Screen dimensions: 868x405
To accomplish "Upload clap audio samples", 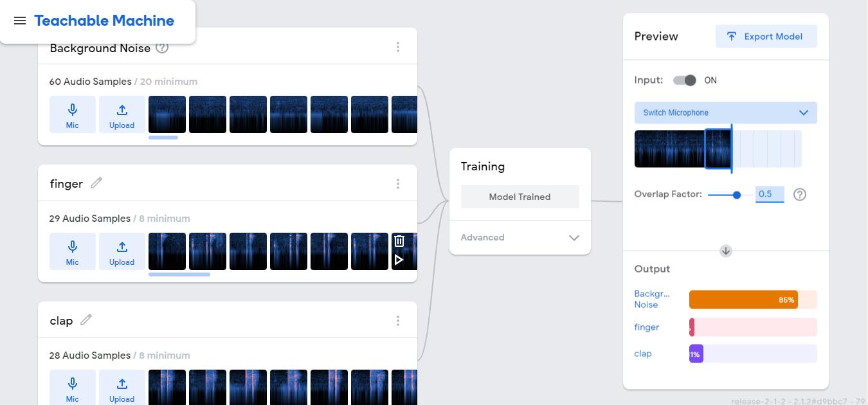I will pyautogui.click(x=122, y=387).
